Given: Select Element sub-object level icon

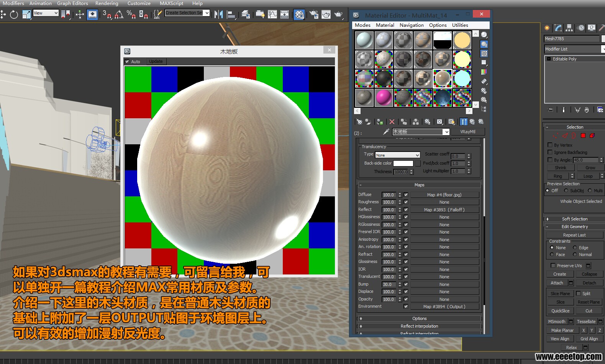Looking at the screenshot, I should point(592,135).
